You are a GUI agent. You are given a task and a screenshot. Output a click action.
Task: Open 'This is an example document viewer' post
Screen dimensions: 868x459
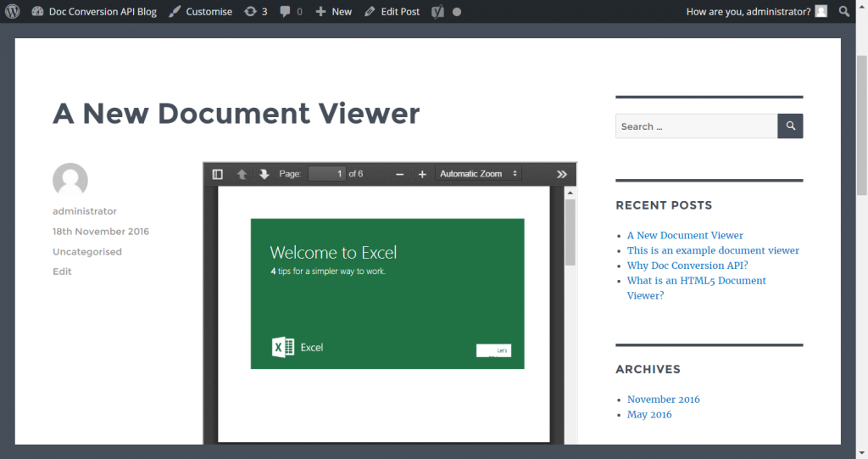click(713, 250)
